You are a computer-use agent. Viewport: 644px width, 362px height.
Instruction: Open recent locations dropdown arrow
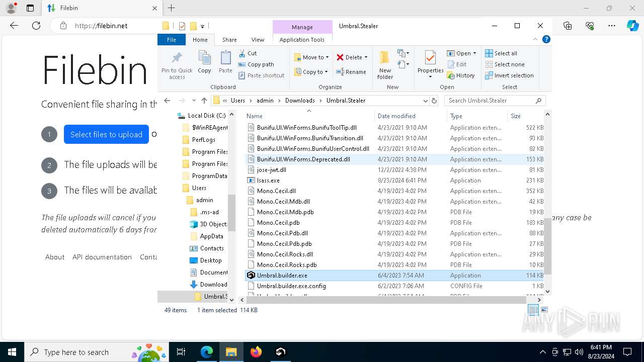(193, 101)
